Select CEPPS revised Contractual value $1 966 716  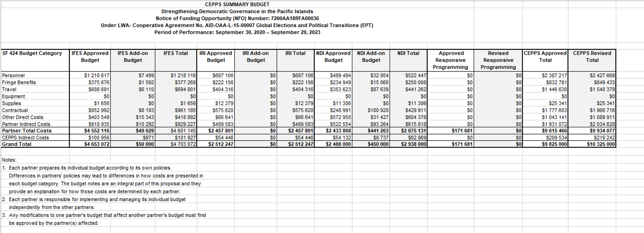(x=602, y=110)
